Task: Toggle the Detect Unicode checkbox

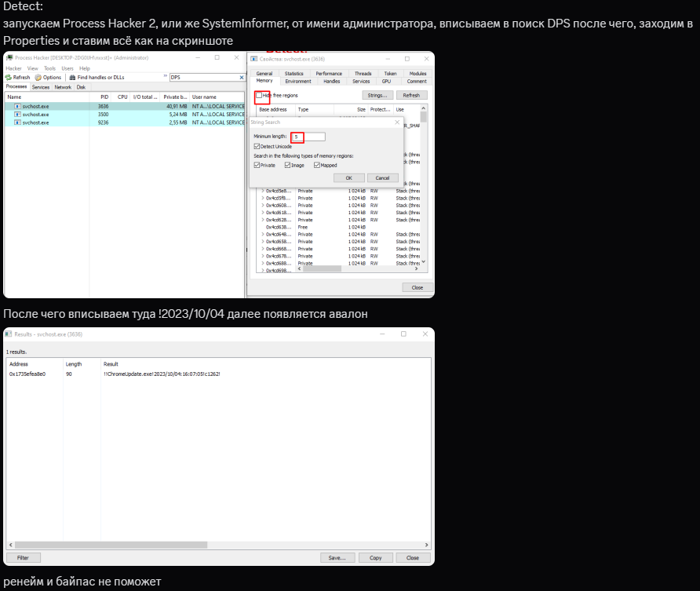Action: (257, 147)
